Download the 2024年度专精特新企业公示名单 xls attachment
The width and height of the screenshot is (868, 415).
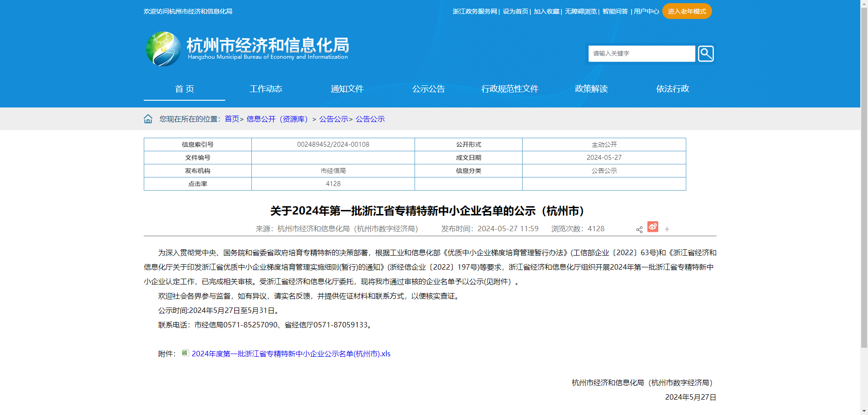pyautogui.click(x=291, y=354)
